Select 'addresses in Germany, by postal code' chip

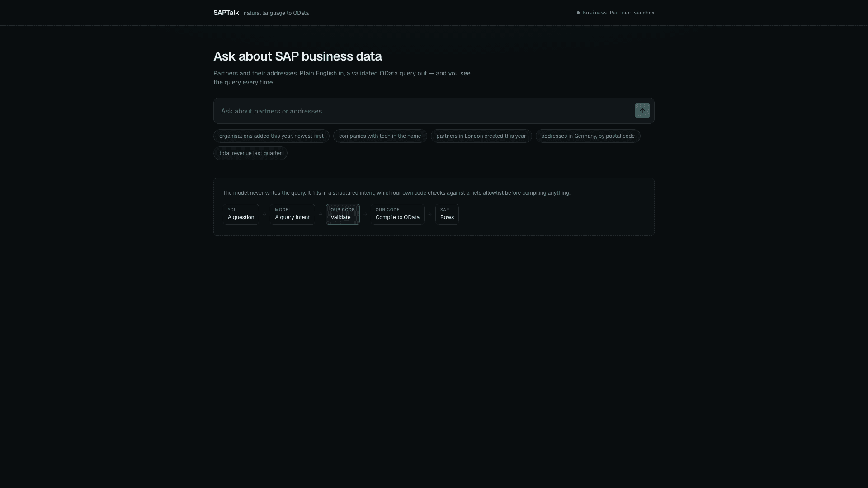(x=588, y=136)
